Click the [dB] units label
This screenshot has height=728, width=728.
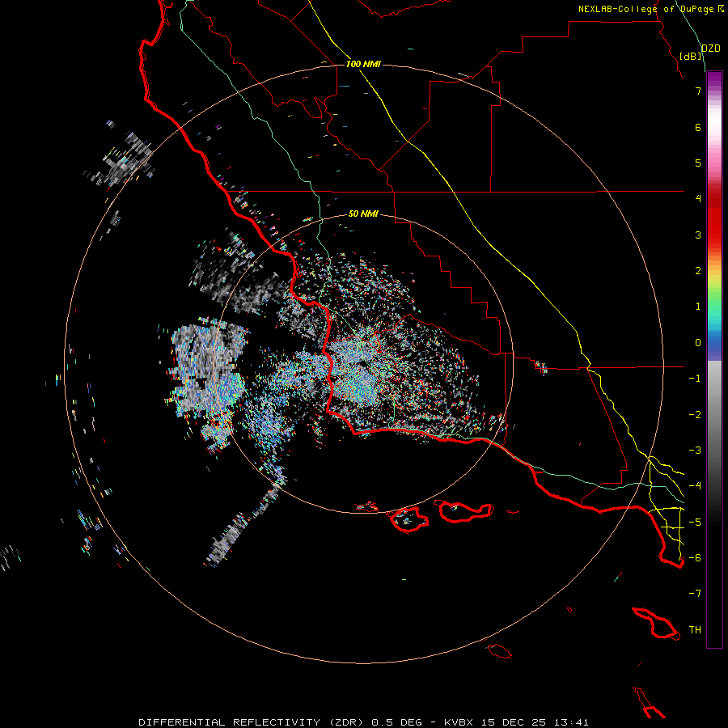[x=691, y=56]
